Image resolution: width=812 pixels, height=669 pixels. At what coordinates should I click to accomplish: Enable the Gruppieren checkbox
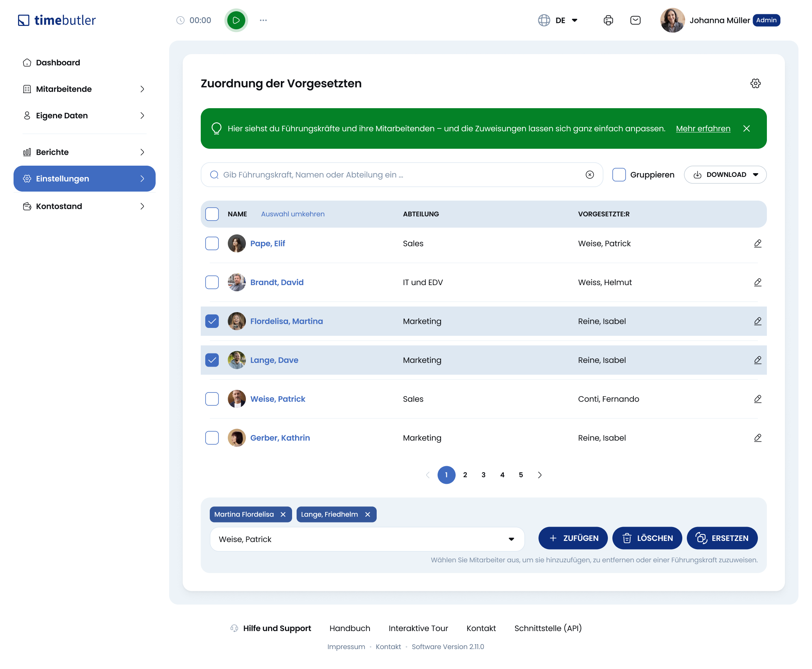point(618,175)
